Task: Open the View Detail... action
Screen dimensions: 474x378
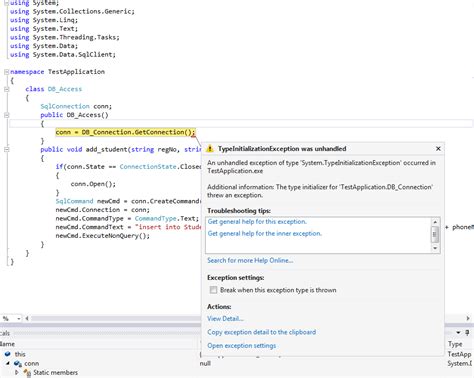Action: (x=225, y=319)
